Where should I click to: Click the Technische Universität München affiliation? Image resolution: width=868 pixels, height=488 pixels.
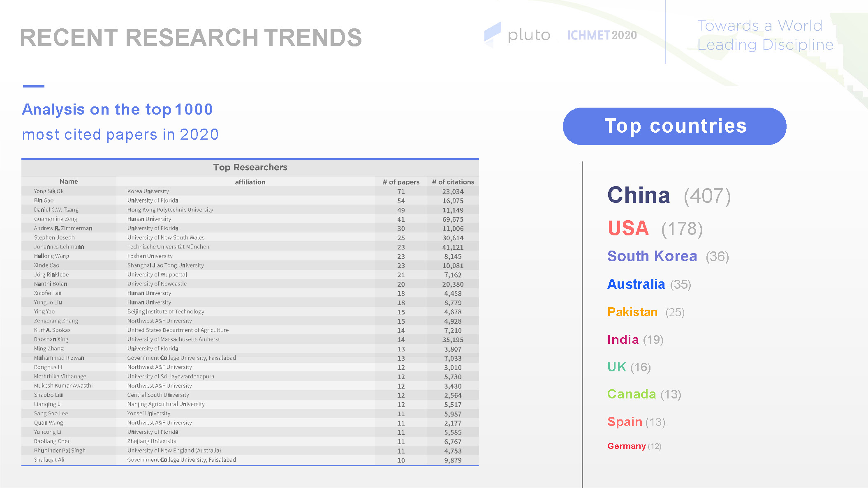[x=168, y=247]
